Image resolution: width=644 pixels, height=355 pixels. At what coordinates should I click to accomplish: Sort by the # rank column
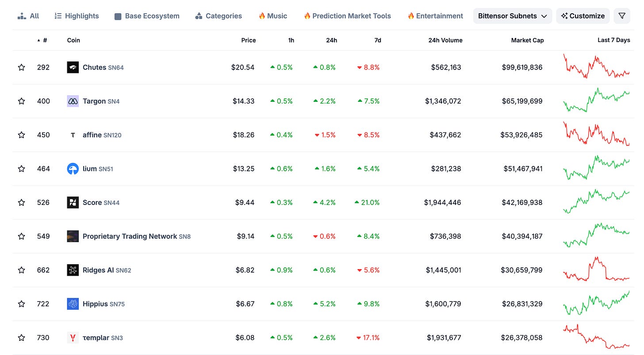click(42, 40)
